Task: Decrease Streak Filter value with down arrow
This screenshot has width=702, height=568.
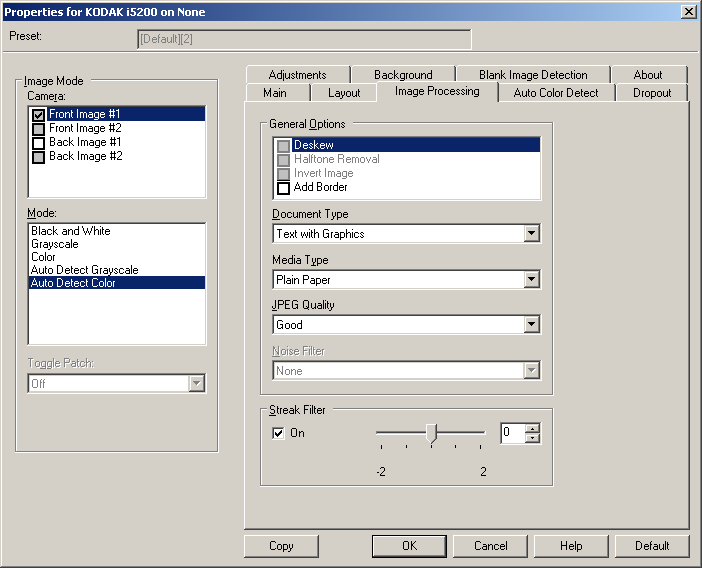Action: 532,438
